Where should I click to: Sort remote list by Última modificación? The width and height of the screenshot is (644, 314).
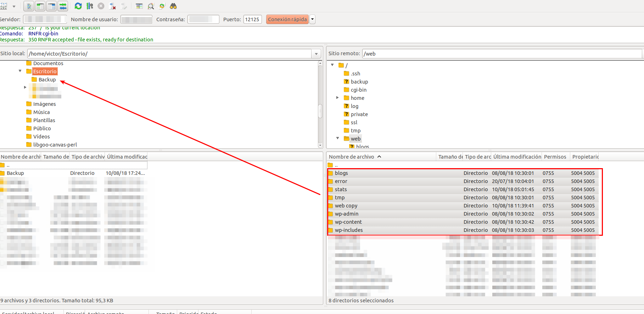[517, 157]
